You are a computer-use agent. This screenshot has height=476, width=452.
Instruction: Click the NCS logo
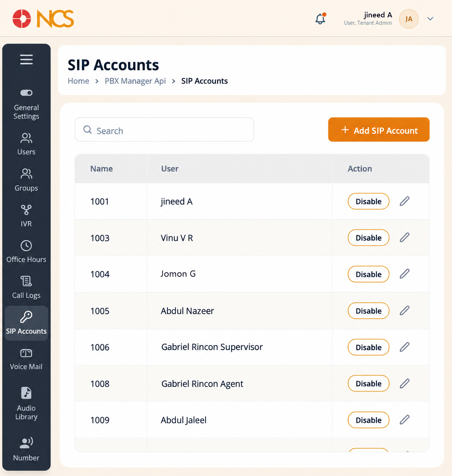(43, 19)
